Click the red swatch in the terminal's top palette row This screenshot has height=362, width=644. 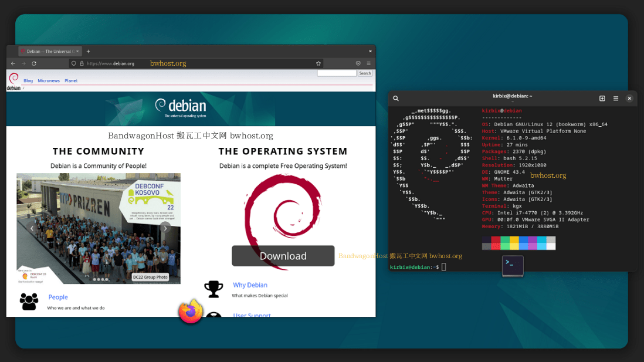click(496, 239)
